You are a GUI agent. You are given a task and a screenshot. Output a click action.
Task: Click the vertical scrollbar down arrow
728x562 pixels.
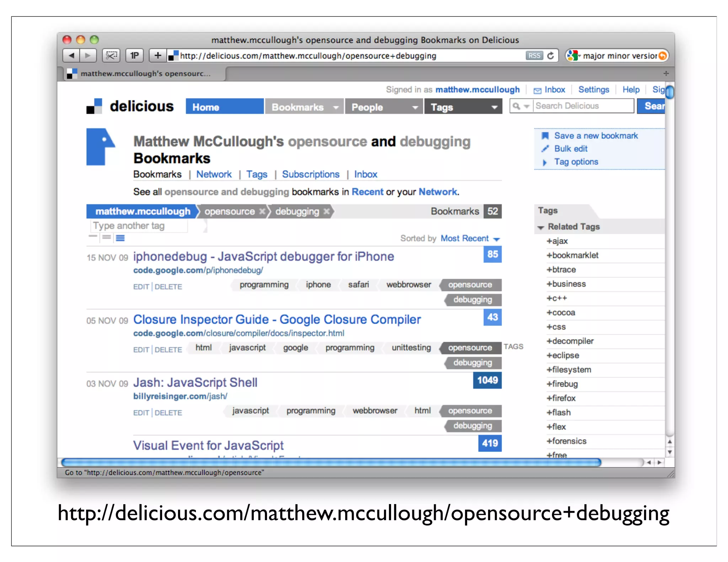(x=670, y=453)
